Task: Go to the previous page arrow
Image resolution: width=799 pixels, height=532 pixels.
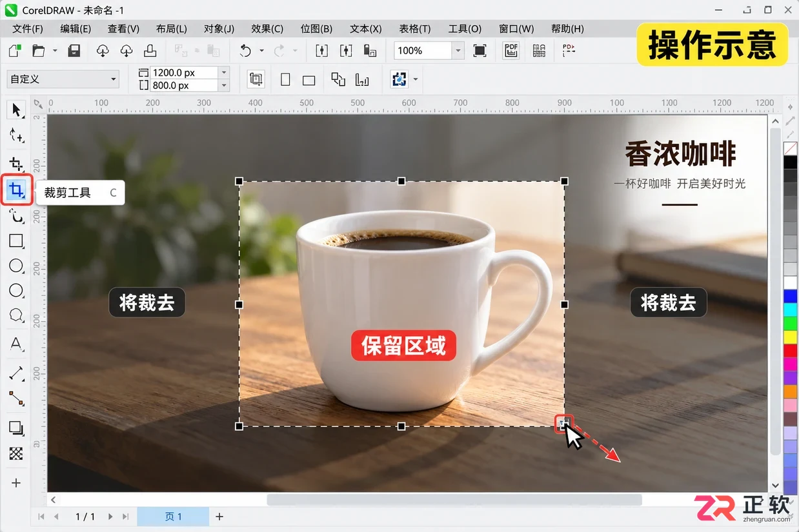Action: [56, 517]
